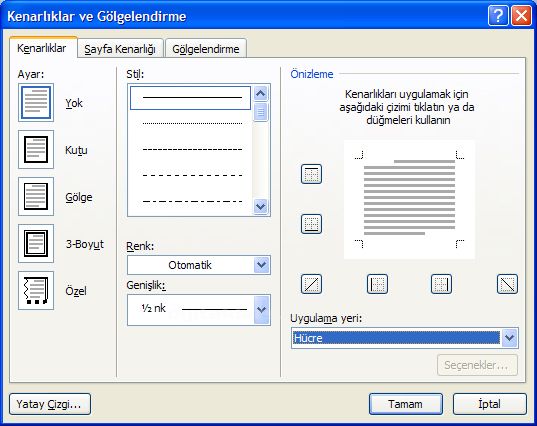Image resolution: width=537 pixels, height=426 pixels.
Task: Choose the Kutu box border setting icon
Action: pyautogui.click(x=36, y=149)
